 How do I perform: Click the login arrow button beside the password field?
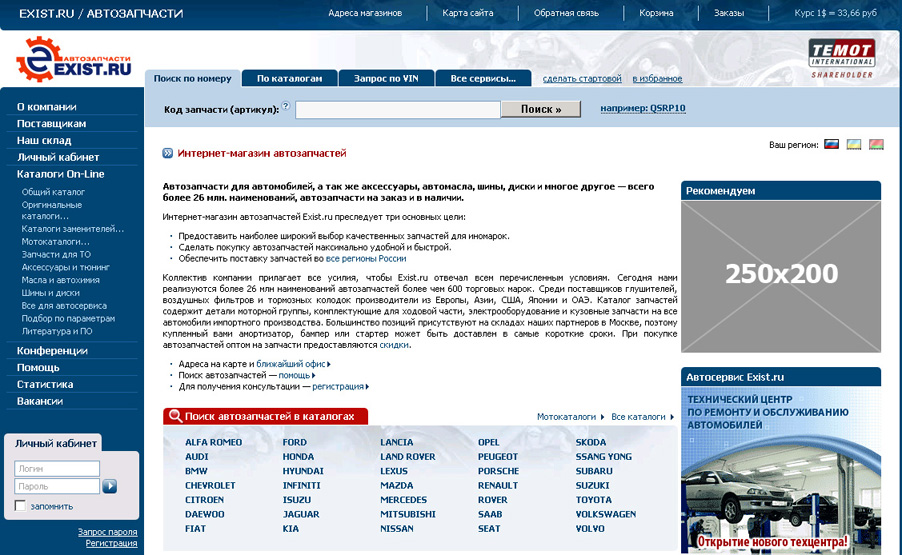110,486
